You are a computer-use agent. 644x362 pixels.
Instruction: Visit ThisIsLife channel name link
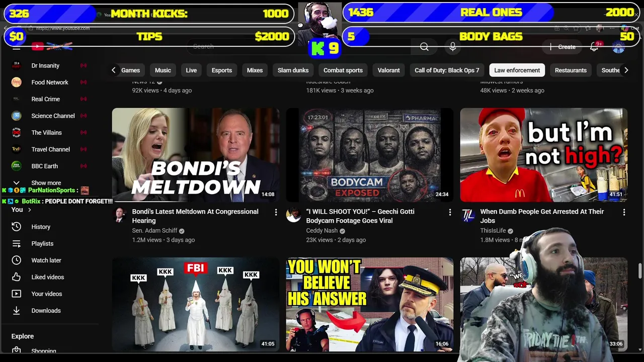(493, 231)
